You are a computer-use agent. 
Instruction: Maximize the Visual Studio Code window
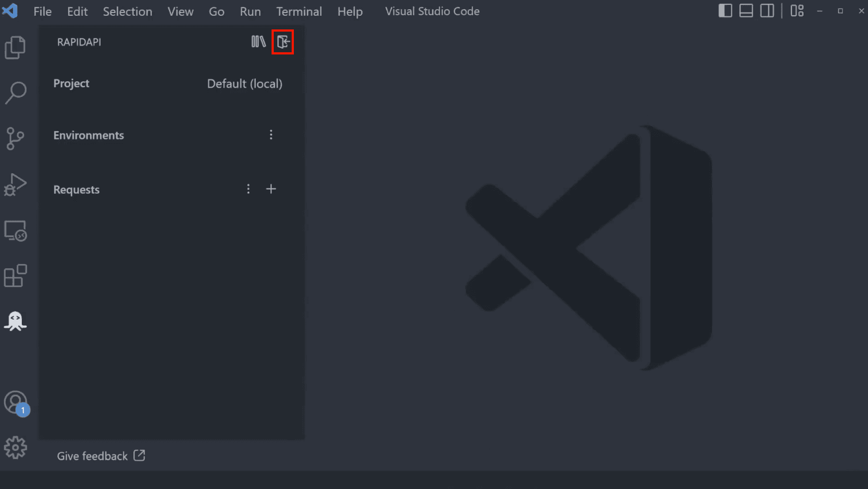pyautogui.click(x=840, y=11)
